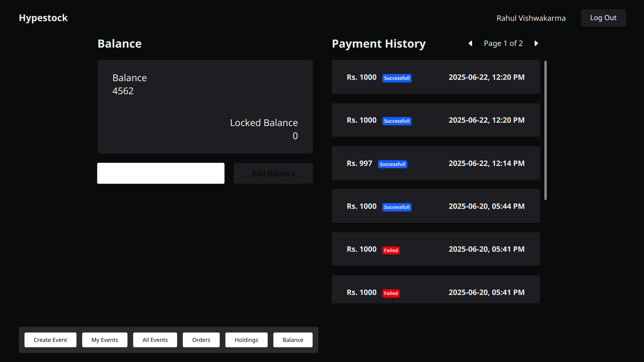Open the Create Event section

pos(50,340)
